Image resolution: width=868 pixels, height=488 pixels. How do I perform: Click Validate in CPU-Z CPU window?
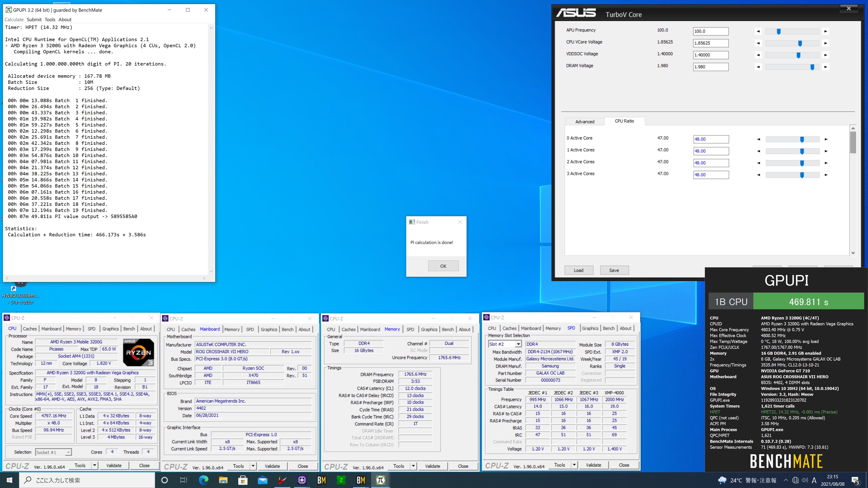point(114,465)
